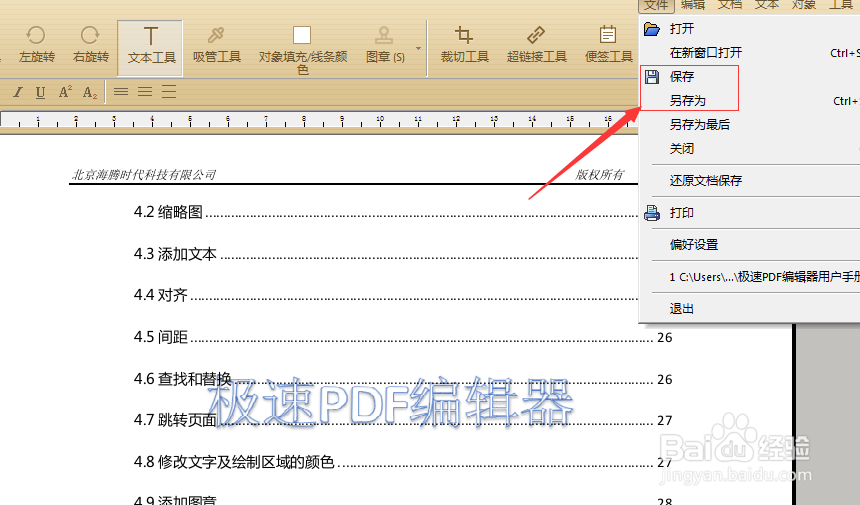Open the 对象 (Object) menu
Image resolution: width=860 pixels, height=505 pixels.
[x=804, y=5]
